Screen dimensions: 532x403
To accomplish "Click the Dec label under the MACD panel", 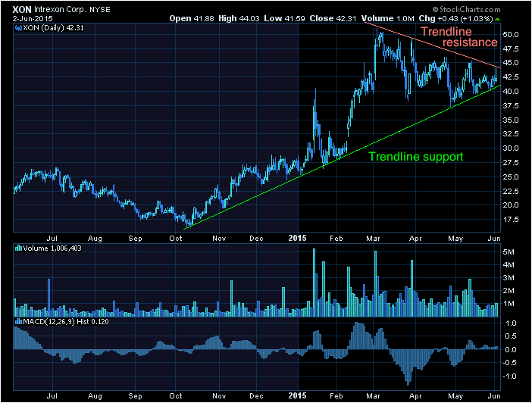I will pos(256,396).
